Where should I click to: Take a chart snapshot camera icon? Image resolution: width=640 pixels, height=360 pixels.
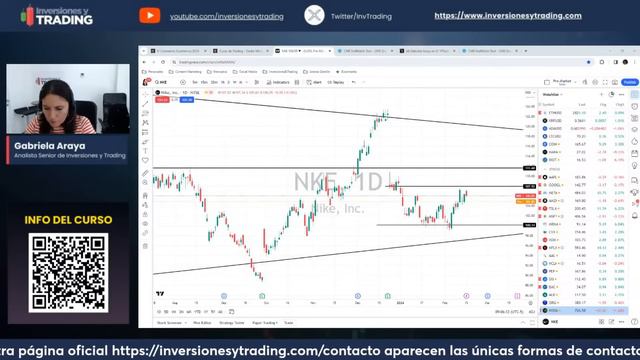click(x=615, y=82)
